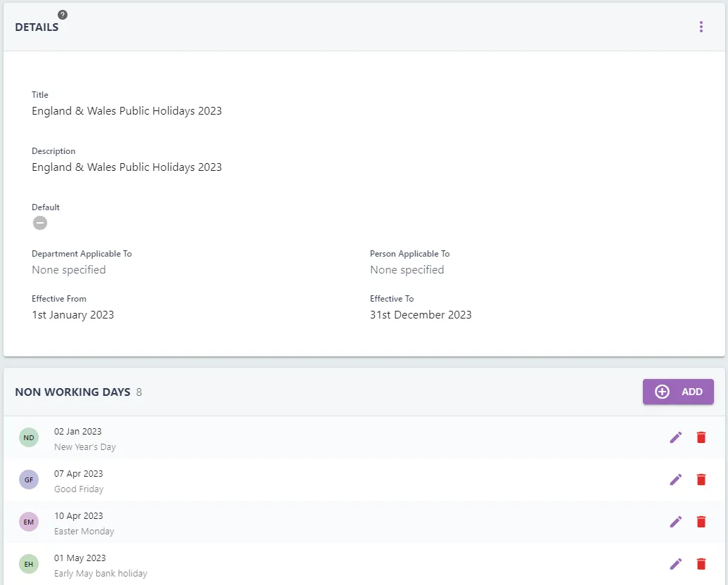Screen dimensions: 728x585
Task: Delete the Easter Monday entry
Action: [701, 522]
